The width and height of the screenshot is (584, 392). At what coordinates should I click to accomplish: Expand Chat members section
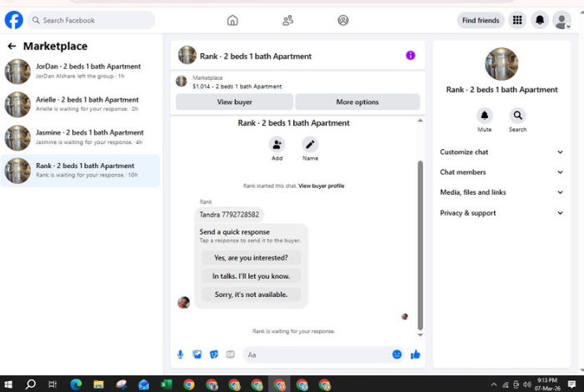[x=502, y=171]
